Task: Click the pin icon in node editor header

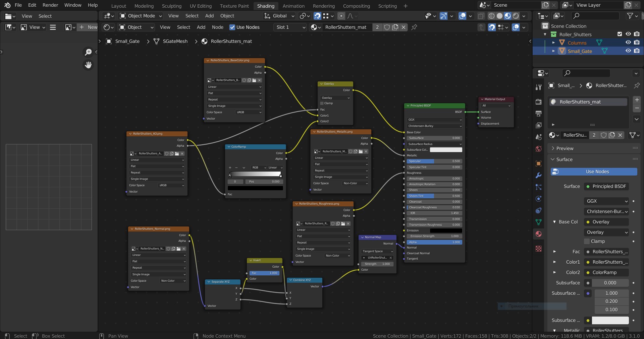Action: pos(414,27)
